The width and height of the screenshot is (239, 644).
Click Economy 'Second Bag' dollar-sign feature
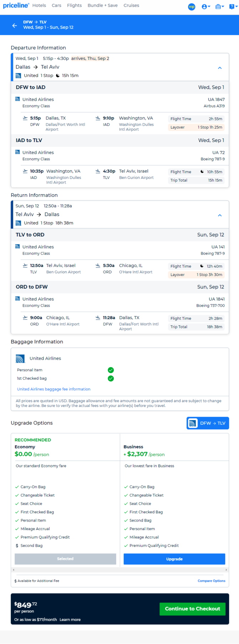click(29, 545)
